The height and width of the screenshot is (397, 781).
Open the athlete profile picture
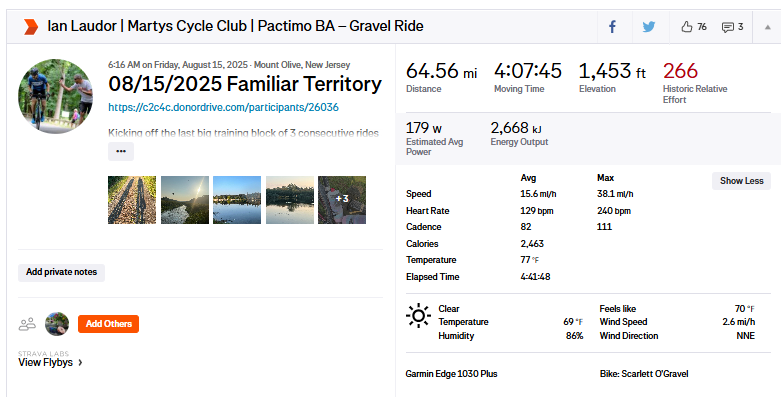pyautogui.click(x=55, y=96)
